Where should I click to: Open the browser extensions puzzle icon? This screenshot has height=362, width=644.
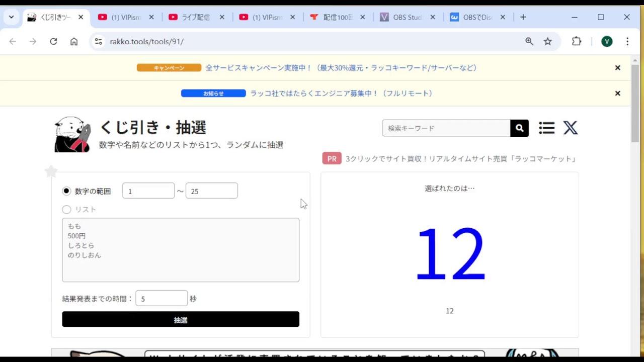point(577,41)
